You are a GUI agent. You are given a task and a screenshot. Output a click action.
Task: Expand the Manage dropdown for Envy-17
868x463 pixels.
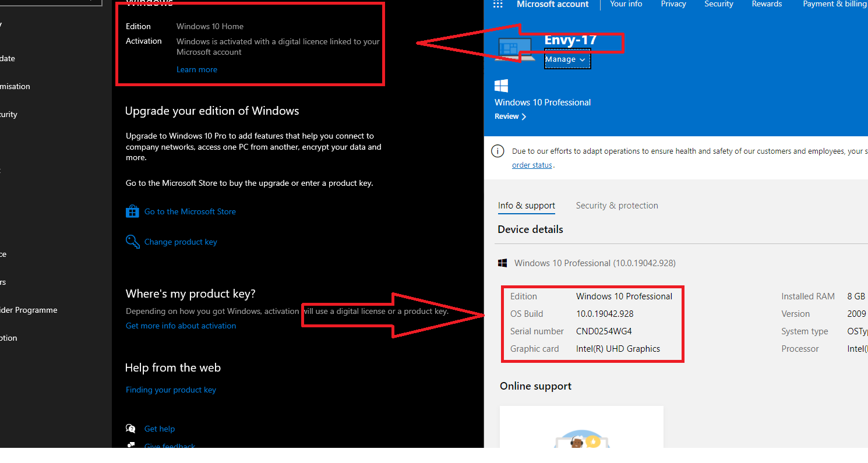coord(567,59)
